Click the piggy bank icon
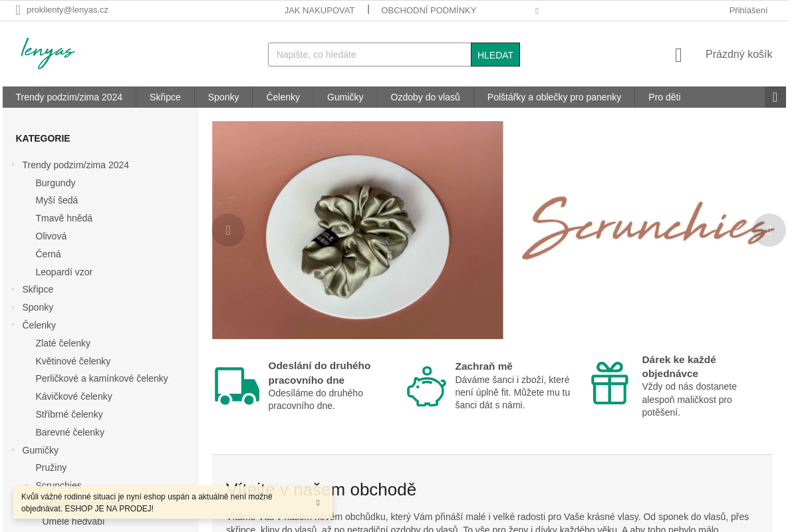This screenshot has width=798, height=532. (426, 386)
